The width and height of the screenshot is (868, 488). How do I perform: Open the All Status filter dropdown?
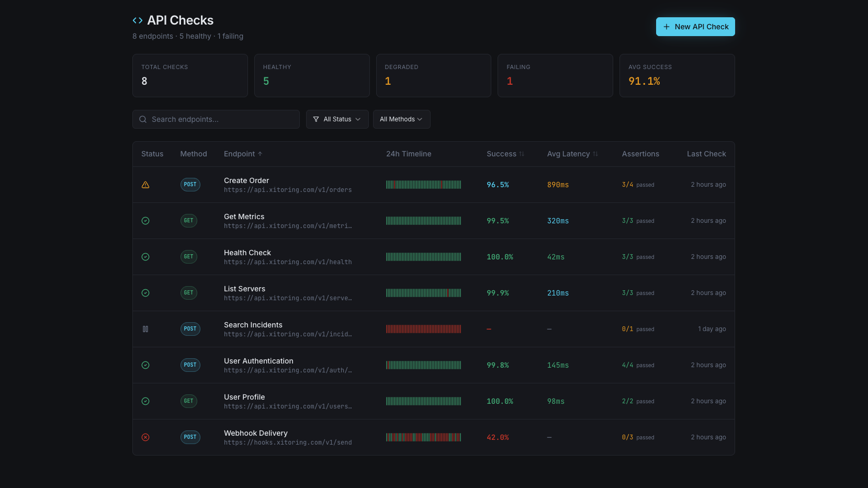337,119
